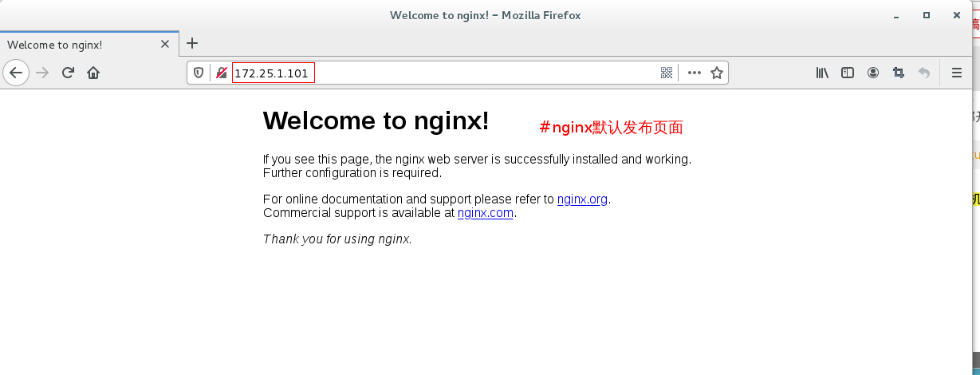Minimize the Firefox window
The width and height of the screenshot is (980, 375).
tap(897, 14)
